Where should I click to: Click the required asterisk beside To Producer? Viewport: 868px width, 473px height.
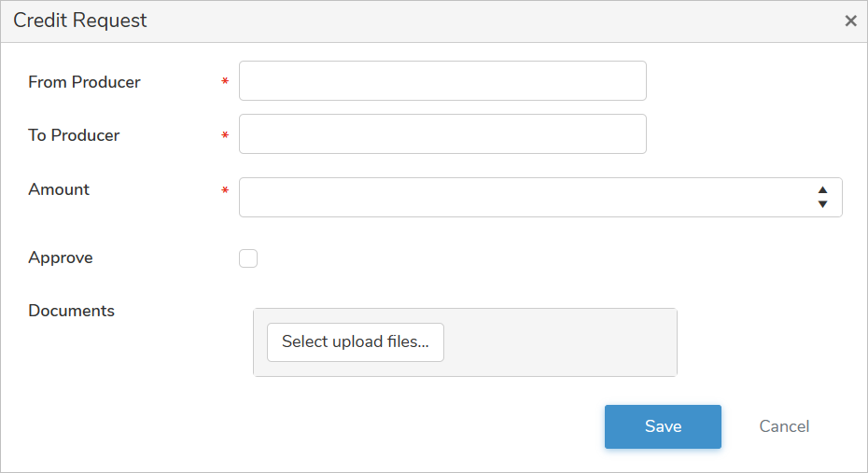(x=225, y=136)
